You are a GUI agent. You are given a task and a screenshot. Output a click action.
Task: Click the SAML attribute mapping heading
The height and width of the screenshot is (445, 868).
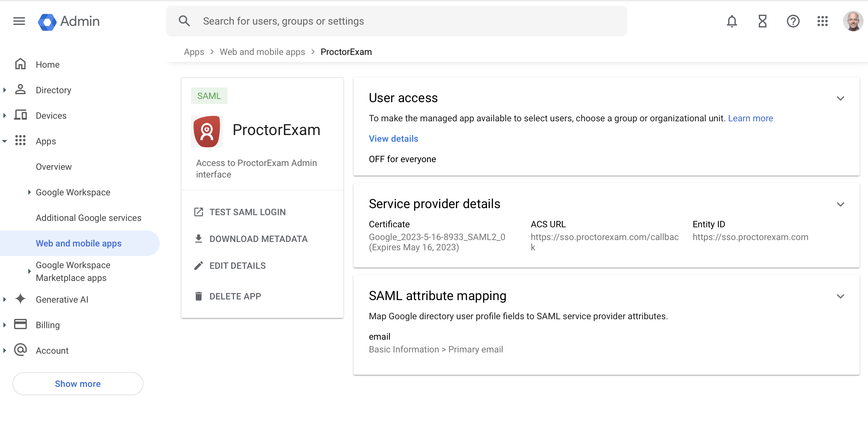438,296
